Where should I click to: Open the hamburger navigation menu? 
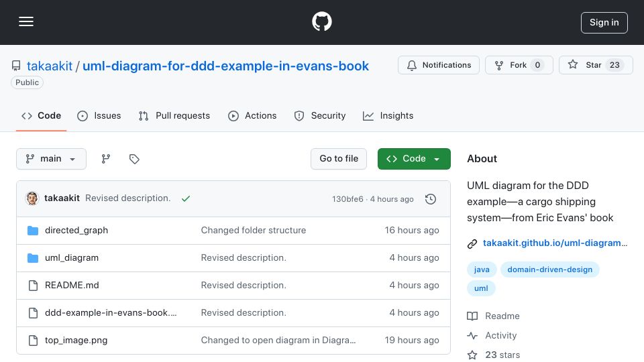tap(26, 21)
